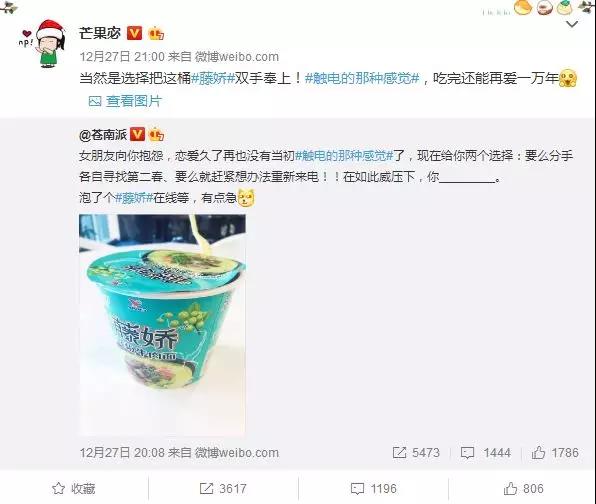Toggle the thumbs-up like showing 806

pos(523,488)
